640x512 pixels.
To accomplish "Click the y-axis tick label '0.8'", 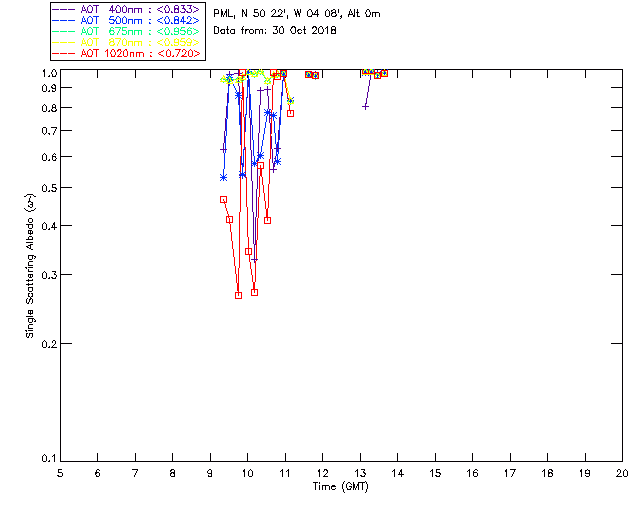I will (49, 108).
